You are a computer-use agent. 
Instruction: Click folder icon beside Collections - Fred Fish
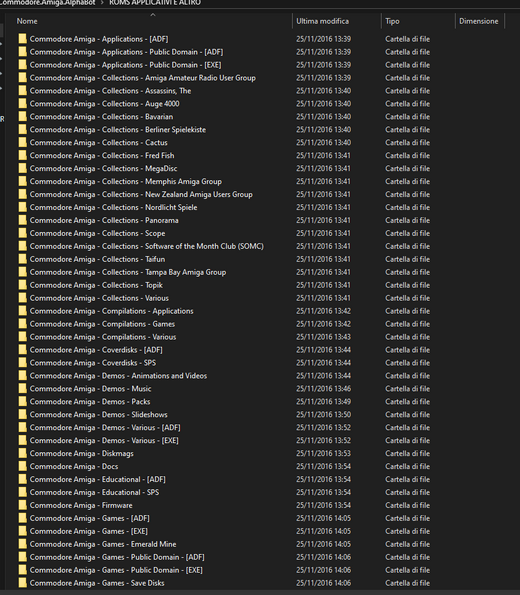[23, 155]
